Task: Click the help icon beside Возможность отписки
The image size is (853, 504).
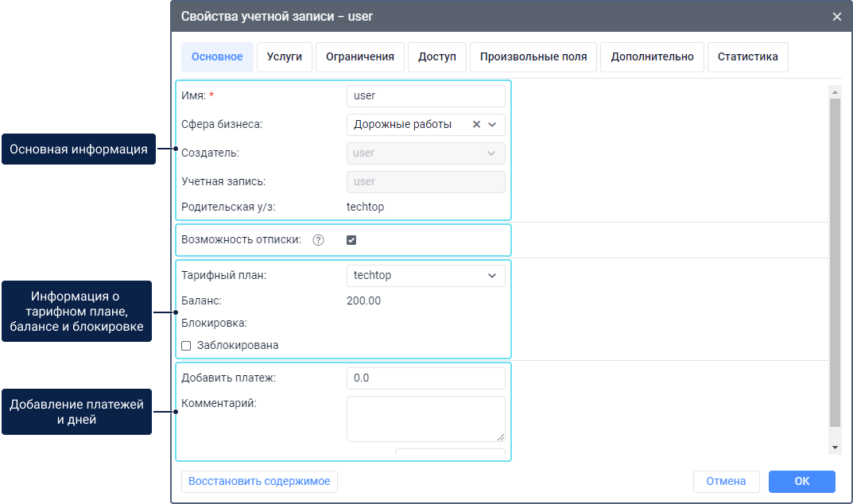Action: point(318,240)
